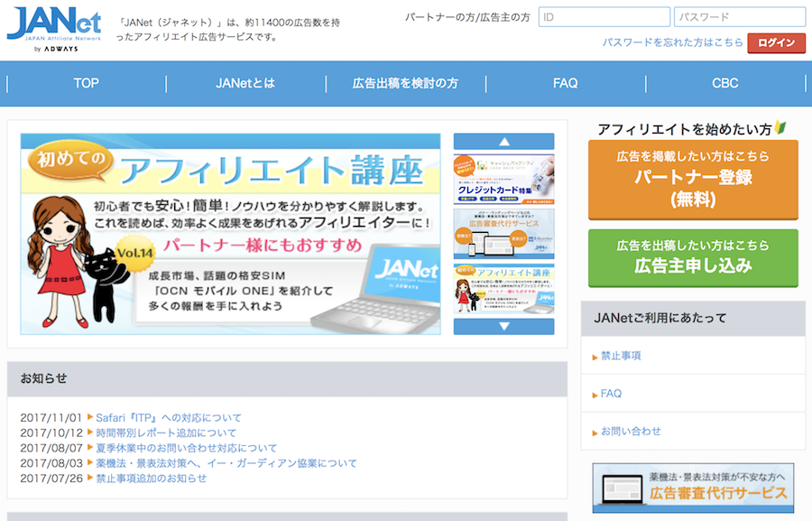The height and width of the screenshot is (521, 812).
Task: Open the CBC menu item
Action: click(725, 83)
